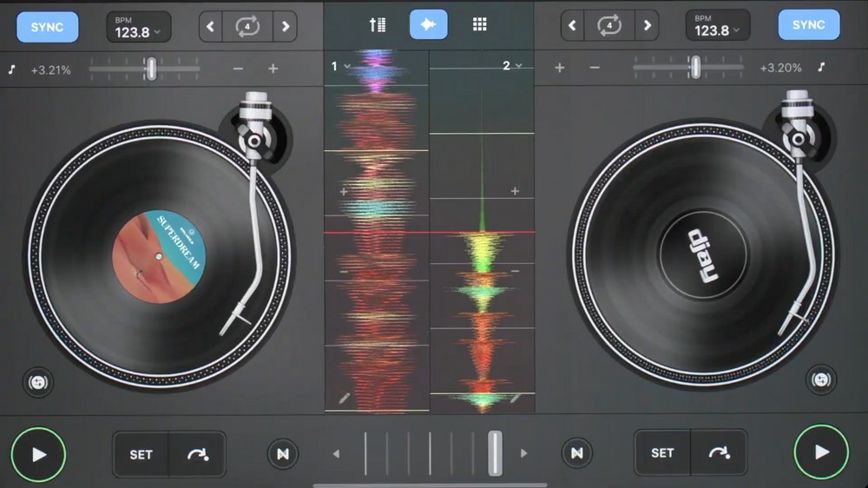Image resolution: width=868 pixels, height=488 pixels.
Task: Snap the crossfader to the right deck
Action: pos(523,453)
